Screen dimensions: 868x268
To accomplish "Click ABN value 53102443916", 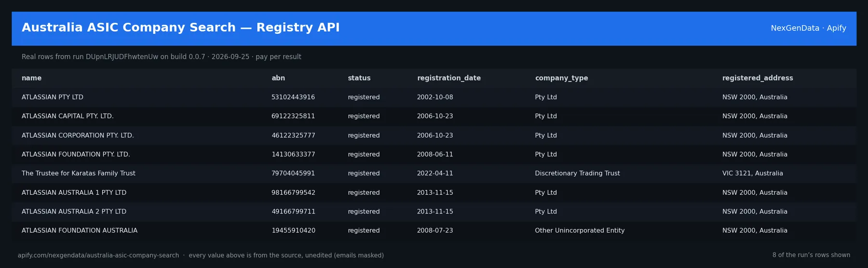I will [293, 97].
